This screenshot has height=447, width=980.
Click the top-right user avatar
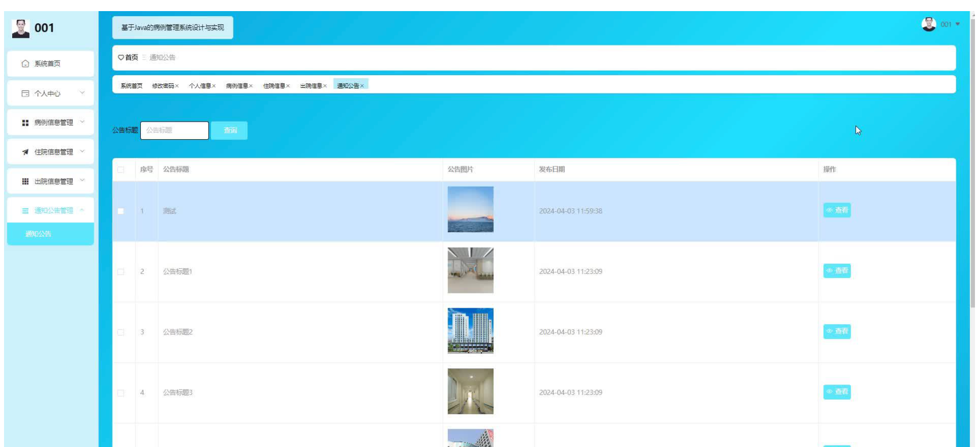(929, 24)
